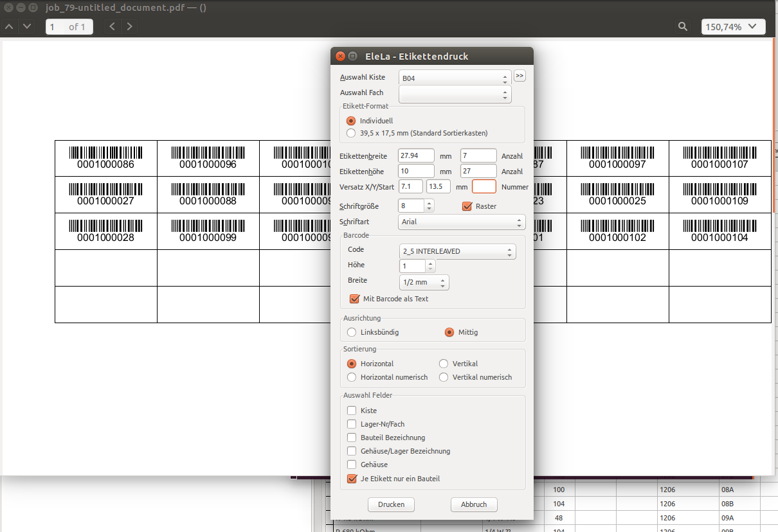Image resolution: width=778 pixels, height=532 pixels.
Task: Go to next page in PDF viewer
Action: click(x=26, y=26)
